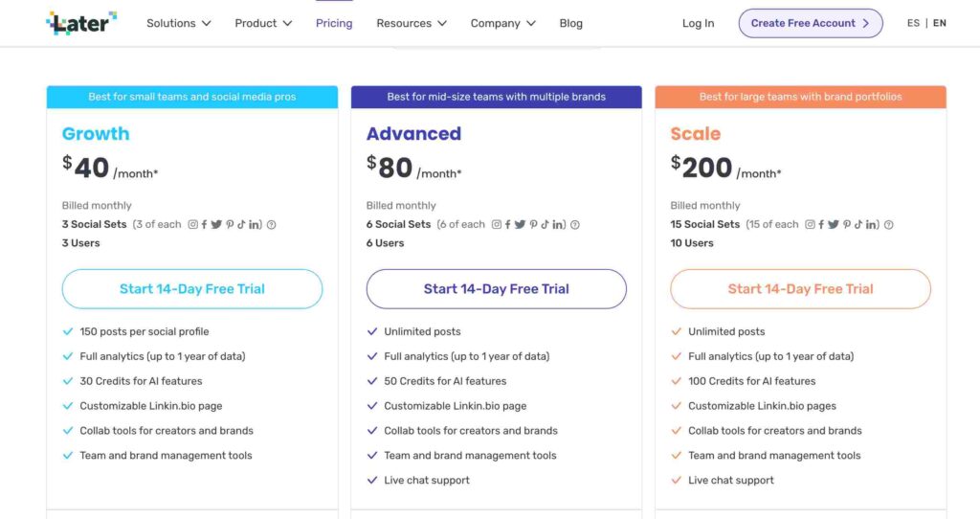Start the Growth plan 14-Day Free Trial

(191, 289)
